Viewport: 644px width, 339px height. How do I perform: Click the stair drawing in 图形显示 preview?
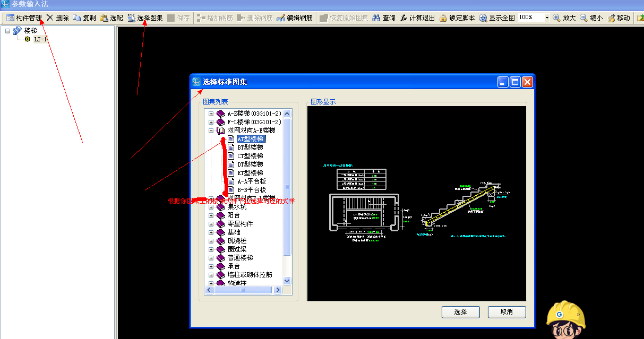click(x=416, y=204)
